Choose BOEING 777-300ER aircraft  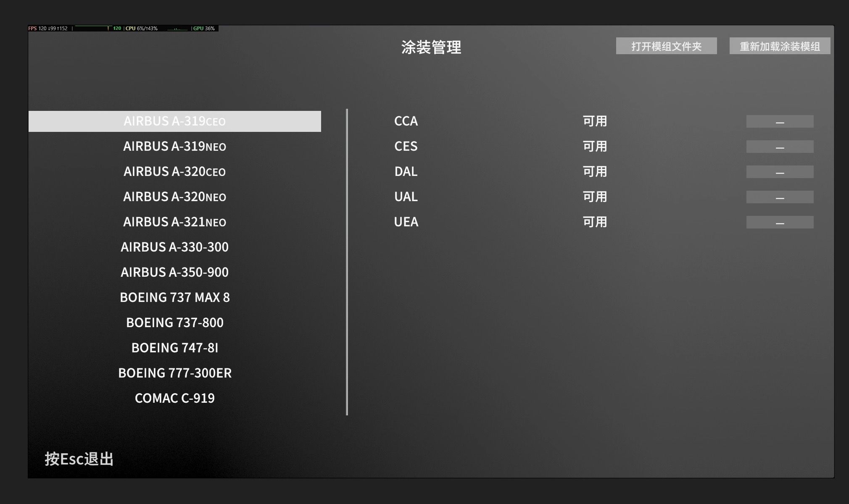click(x=174, y=373)
